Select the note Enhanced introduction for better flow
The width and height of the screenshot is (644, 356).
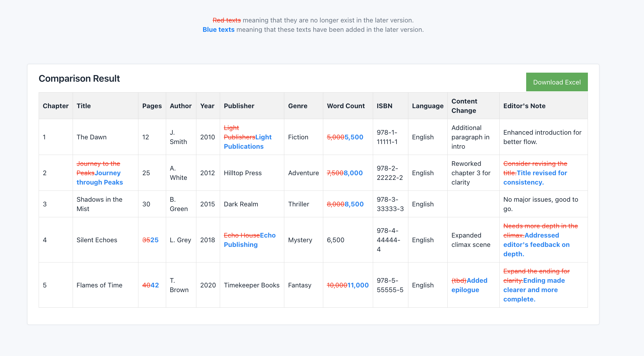(542, 137)
